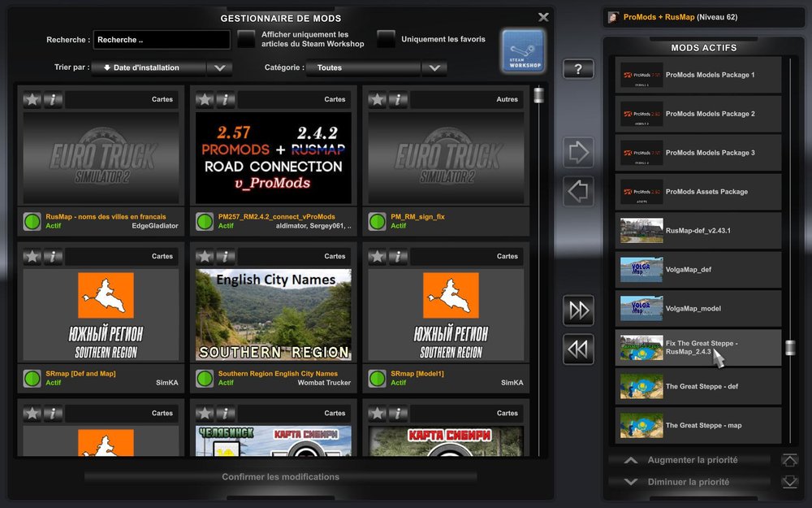Click the author name EdgeGladiator
812x508 pixels.
155,226
